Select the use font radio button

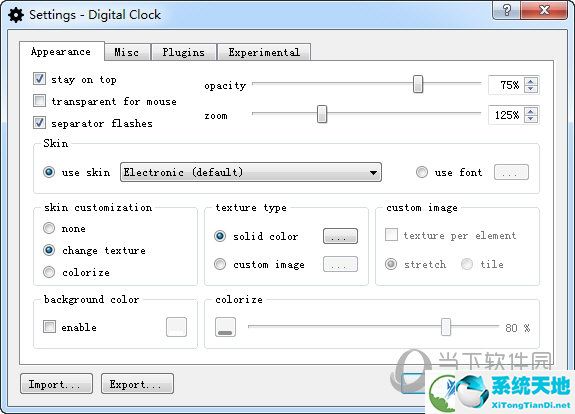(422, 172)
